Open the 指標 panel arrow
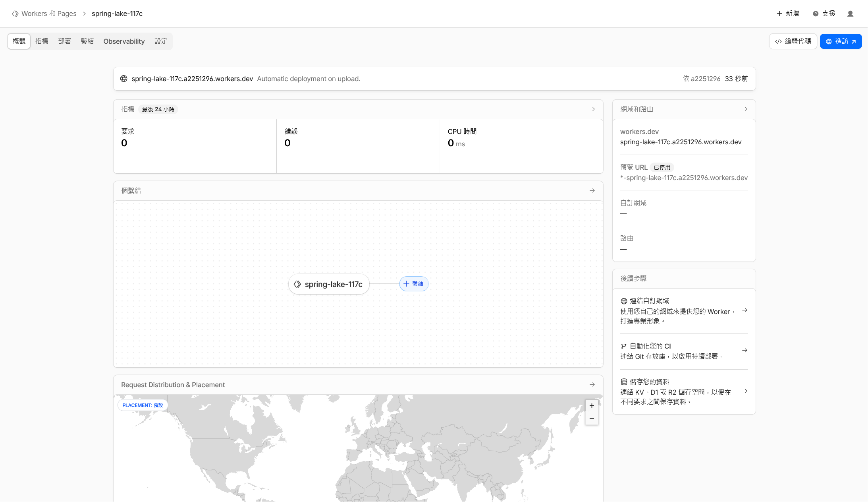This screenshot has height=502, width=868. pyautogui.click(x=592, y=109)
